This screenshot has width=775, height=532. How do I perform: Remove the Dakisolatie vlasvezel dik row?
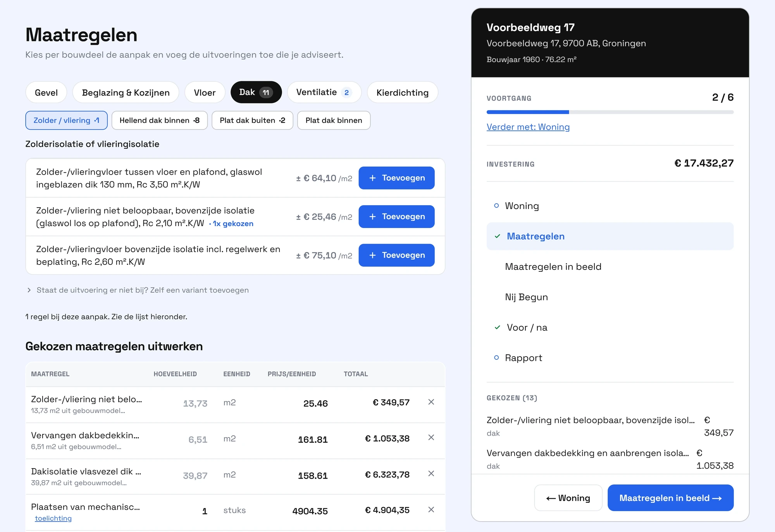431,474
